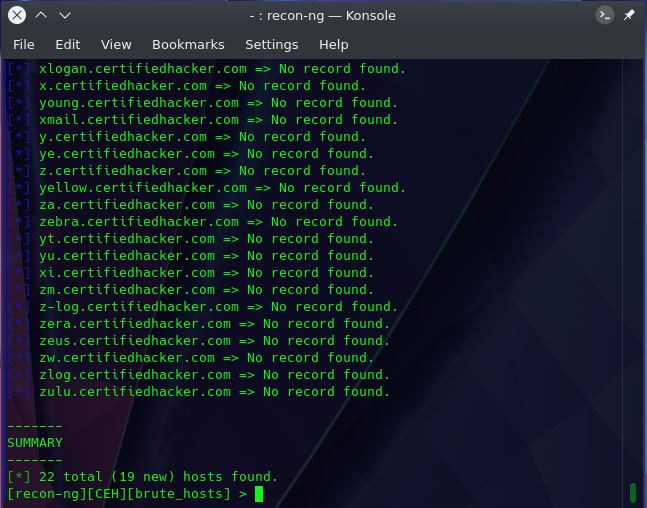Click the line starting 'x.certifiedhacker.com'
This screenshot has height=508, width=647.
point(187,85)
